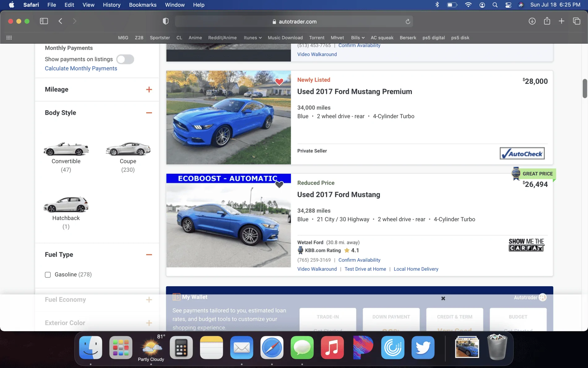Viewport: 588px width, 368px height.
Task: Open Control Center in menu bar
Action: tap(508, 5)
